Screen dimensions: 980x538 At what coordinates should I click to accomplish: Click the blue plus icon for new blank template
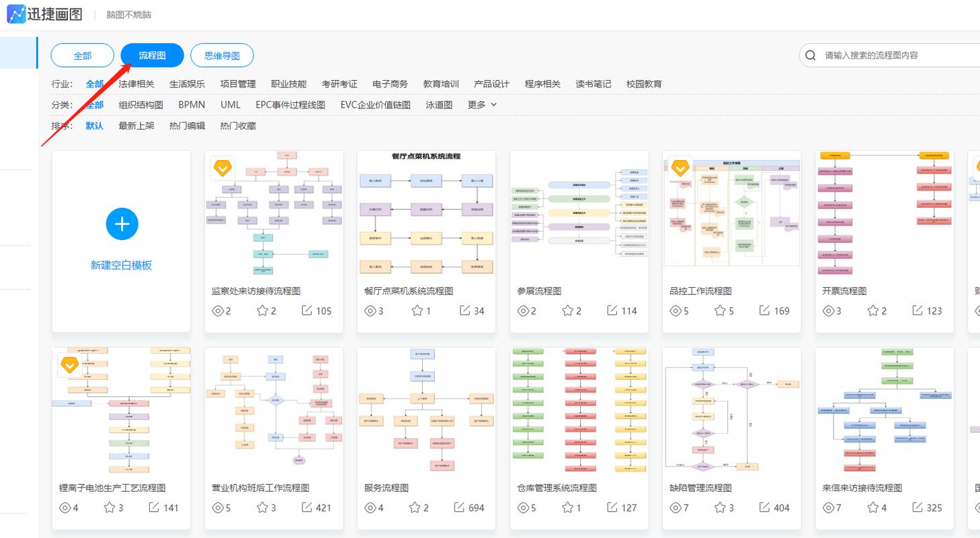(x=122, y=224)
